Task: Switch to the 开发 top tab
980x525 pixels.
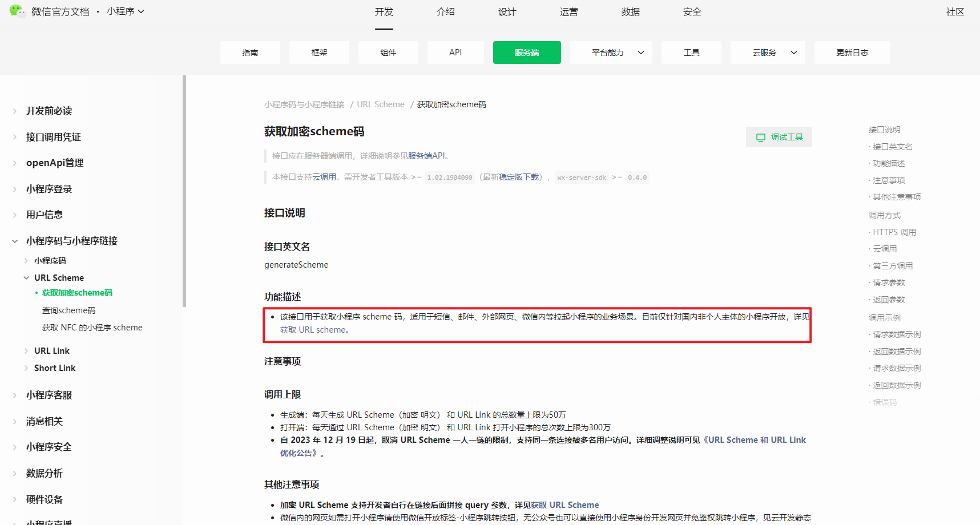Action: [384, 12]
